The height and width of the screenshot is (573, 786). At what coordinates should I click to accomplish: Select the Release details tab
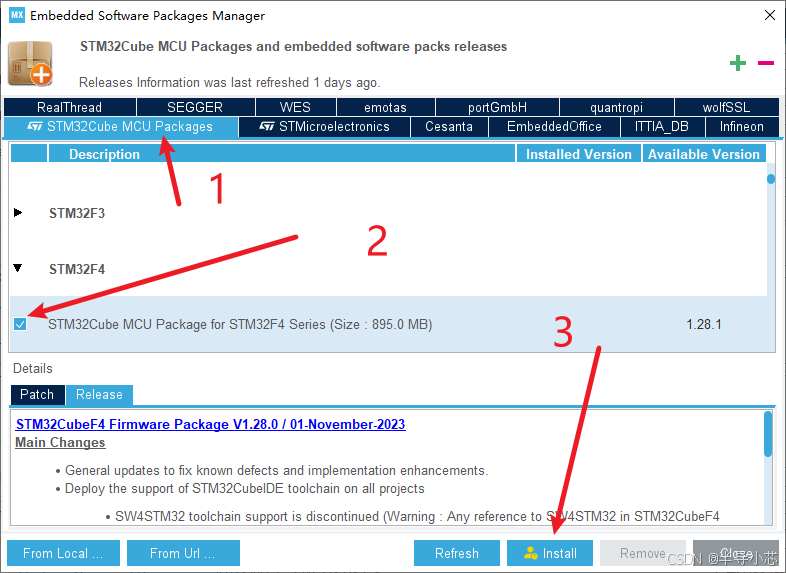(x=99, y=395)
